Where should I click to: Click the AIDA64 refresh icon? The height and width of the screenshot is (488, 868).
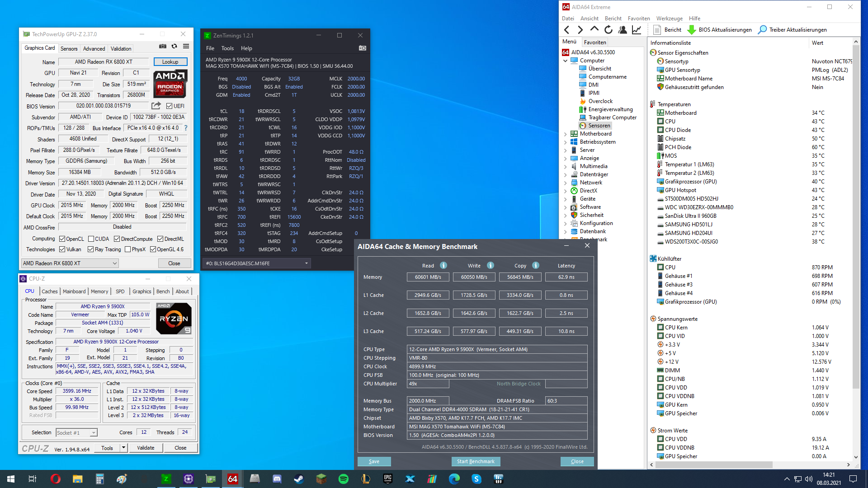pos(609,30)
